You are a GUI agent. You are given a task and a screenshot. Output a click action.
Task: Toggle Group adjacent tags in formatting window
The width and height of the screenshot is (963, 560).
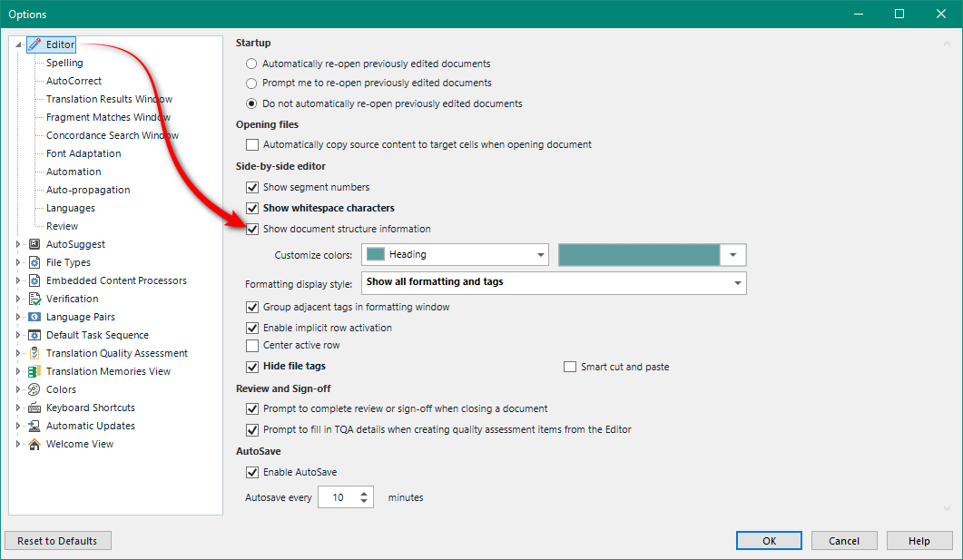tap(251, 307)
